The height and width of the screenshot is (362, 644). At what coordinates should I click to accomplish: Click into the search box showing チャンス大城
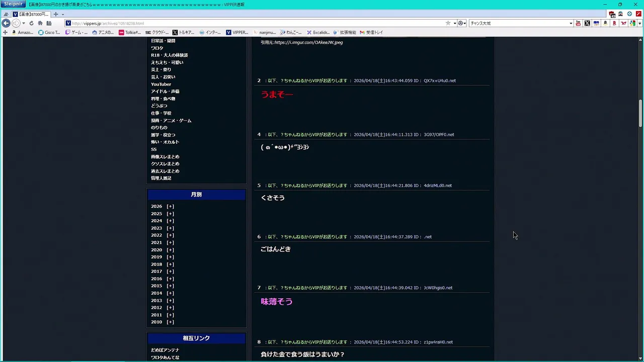coord(518,23)
